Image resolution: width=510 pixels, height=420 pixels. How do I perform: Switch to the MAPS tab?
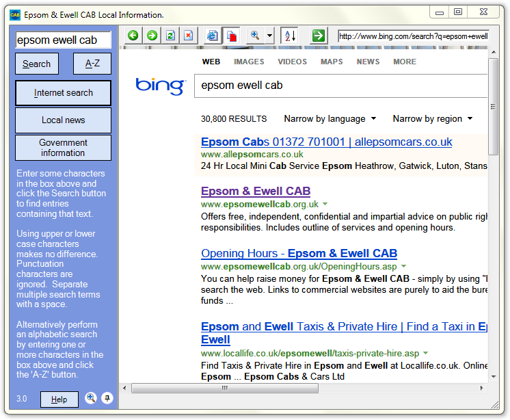click(332, 62)
